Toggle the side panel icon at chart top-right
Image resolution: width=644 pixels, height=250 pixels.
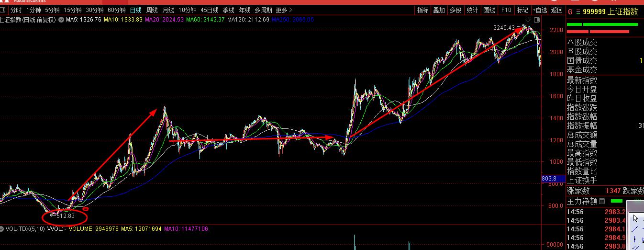click(537, 20)
